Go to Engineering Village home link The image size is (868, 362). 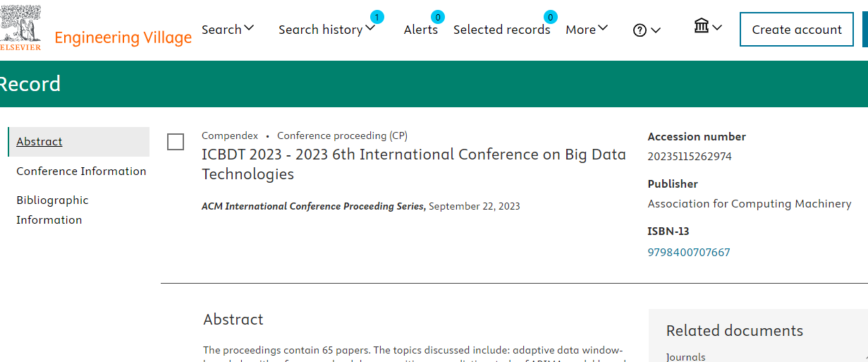point(123,37)
